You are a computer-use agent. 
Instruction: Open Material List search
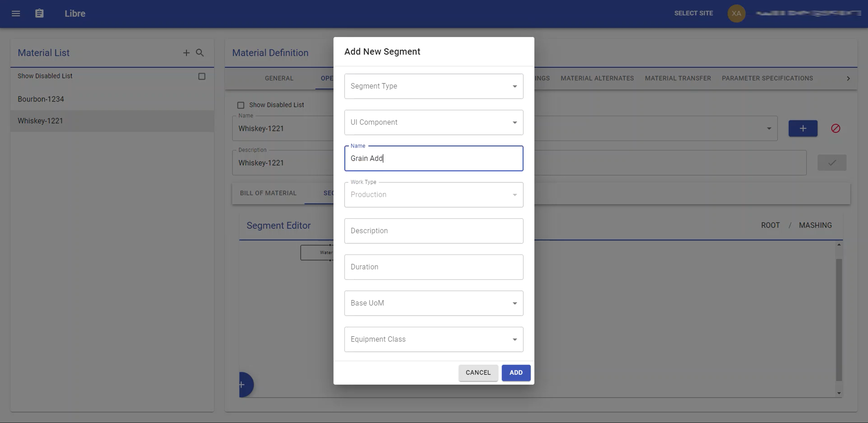click(200, 53)
